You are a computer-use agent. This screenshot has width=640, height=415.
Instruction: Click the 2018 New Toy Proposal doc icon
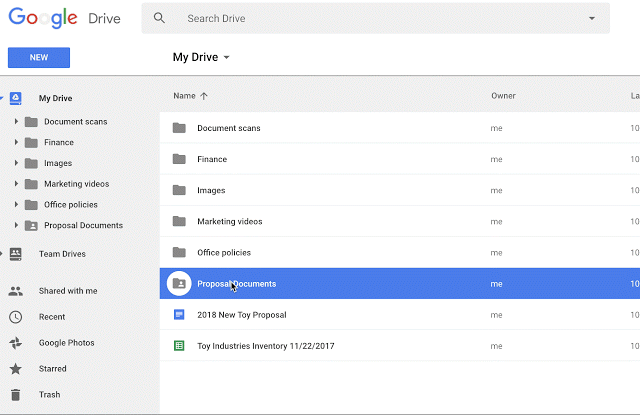179,315
